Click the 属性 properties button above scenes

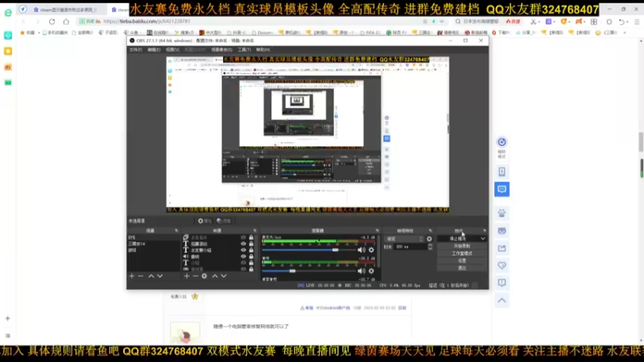(x=204, y=220)
